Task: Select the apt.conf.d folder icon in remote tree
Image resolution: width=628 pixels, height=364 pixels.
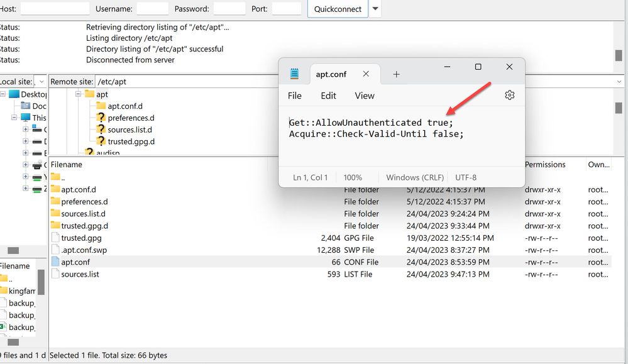Action: 101,106
